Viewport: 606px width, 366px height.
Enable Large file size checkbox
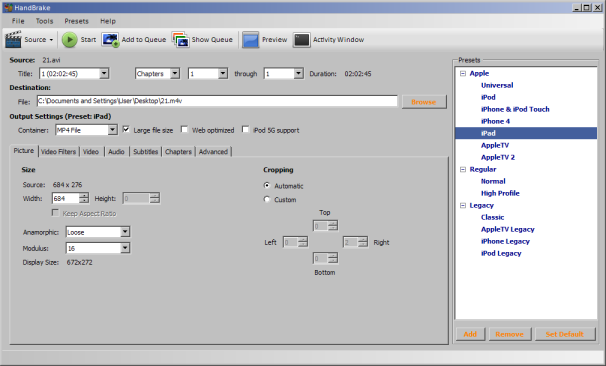(126, 129)
